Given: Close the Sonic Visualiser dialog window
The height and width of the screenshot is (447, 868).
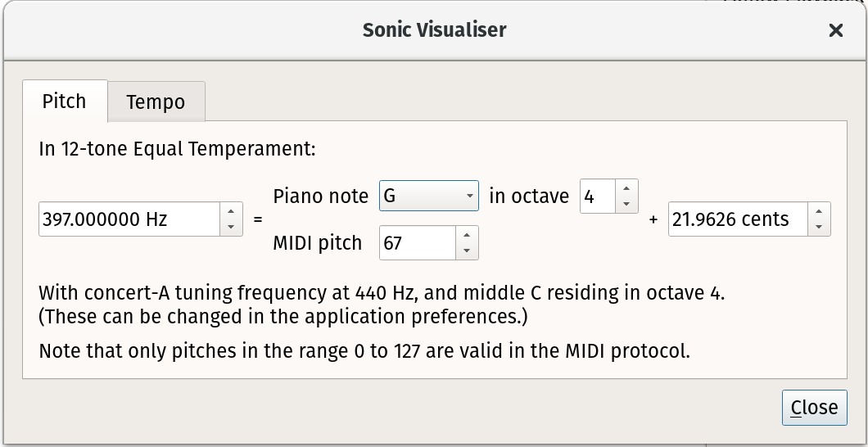Looking at the screenshot, I should tap(836, 30).
